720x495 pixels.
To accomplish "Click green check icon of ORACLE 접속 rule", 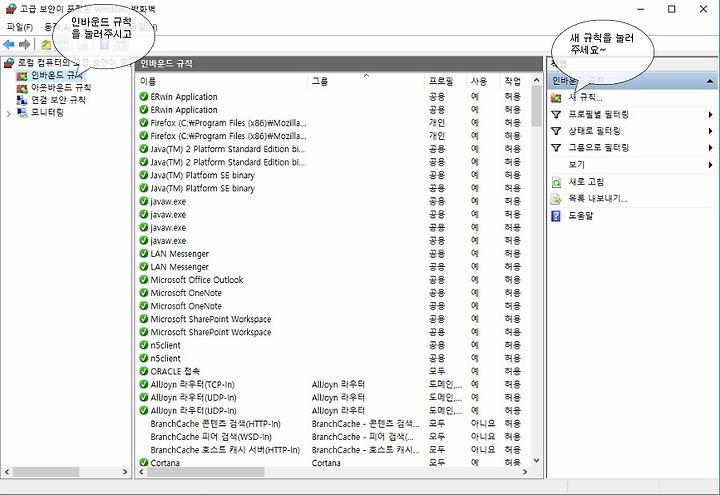I will pyautogui.click(x=144, y=371).
